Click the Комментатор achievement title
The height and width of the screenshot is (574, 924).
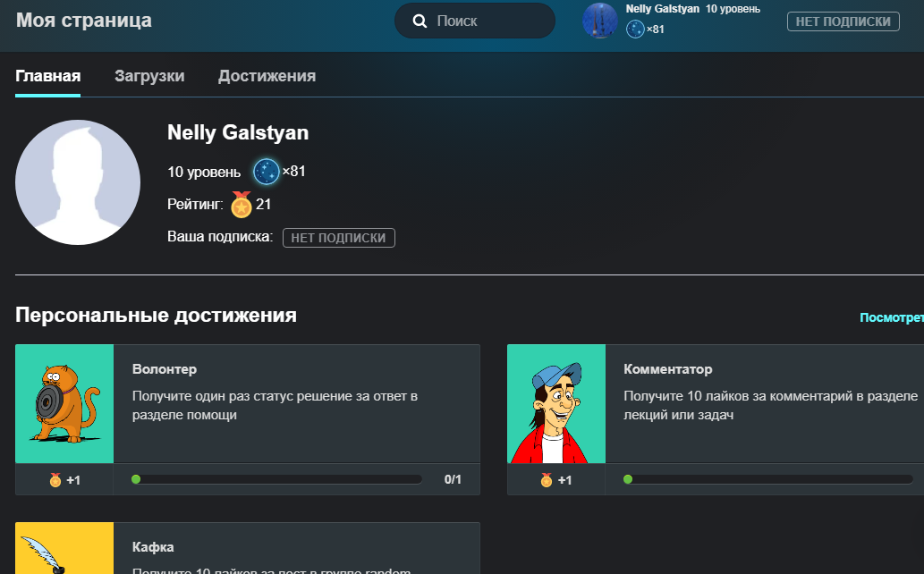(x=667, y=369)
